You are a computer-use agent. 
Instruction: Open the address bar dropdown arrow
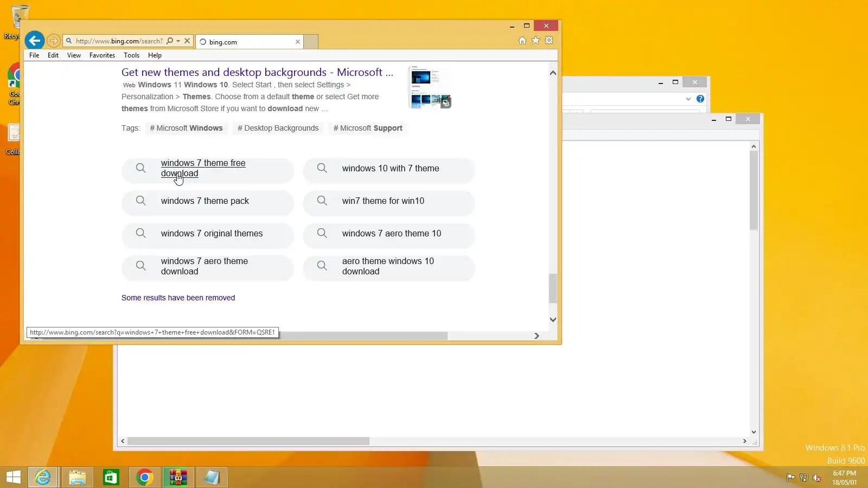[x=178, y=41]
